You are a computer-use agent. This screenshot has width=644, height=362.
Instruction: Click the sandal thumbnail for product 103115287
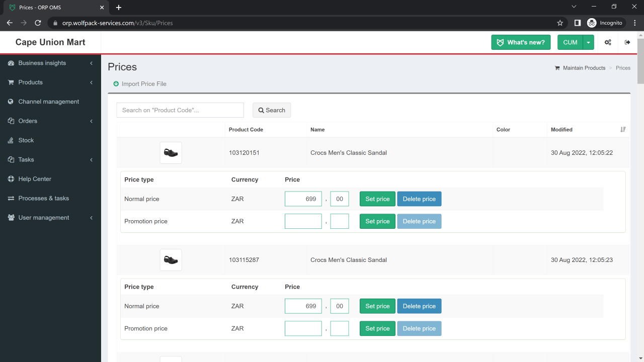coord(171,260)
